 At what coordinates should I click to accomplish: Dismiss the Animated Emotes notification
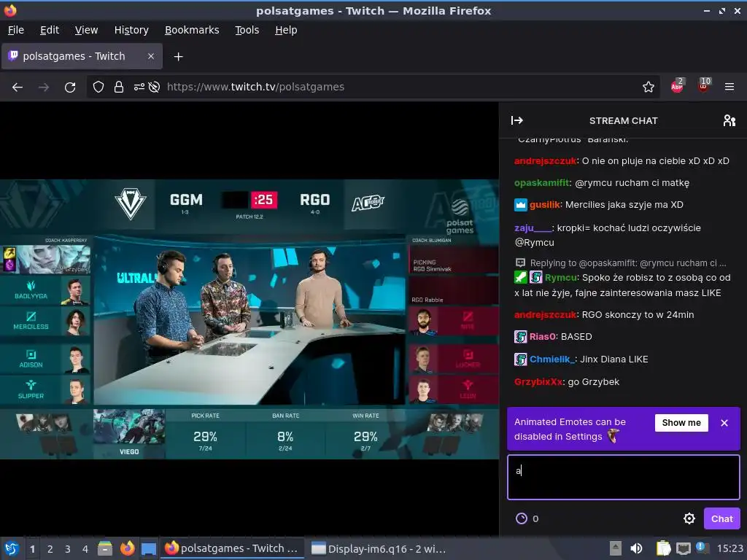[x=724, y=423]
